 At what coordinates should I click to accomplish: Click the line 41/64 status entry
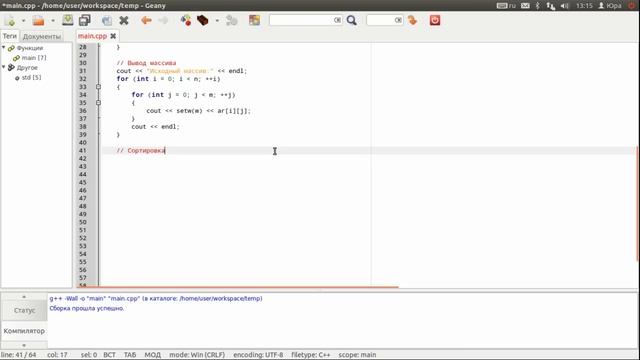click(x=18, y=355)
